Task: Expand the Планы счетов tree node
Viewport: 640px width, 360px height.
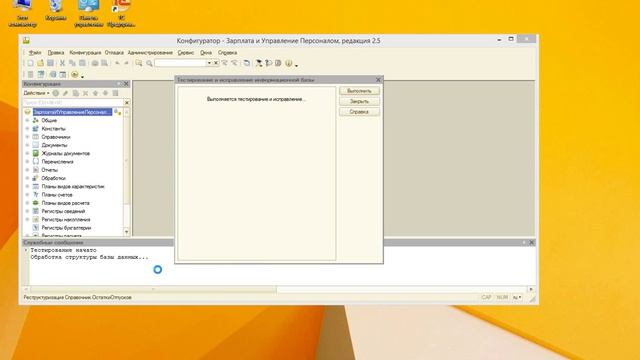Action: 27,195
